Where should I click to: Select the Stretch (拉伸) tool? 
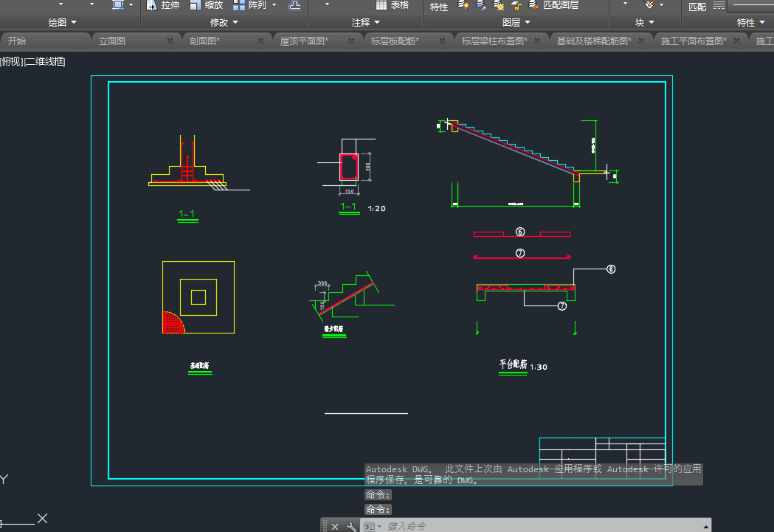[162, 5]
